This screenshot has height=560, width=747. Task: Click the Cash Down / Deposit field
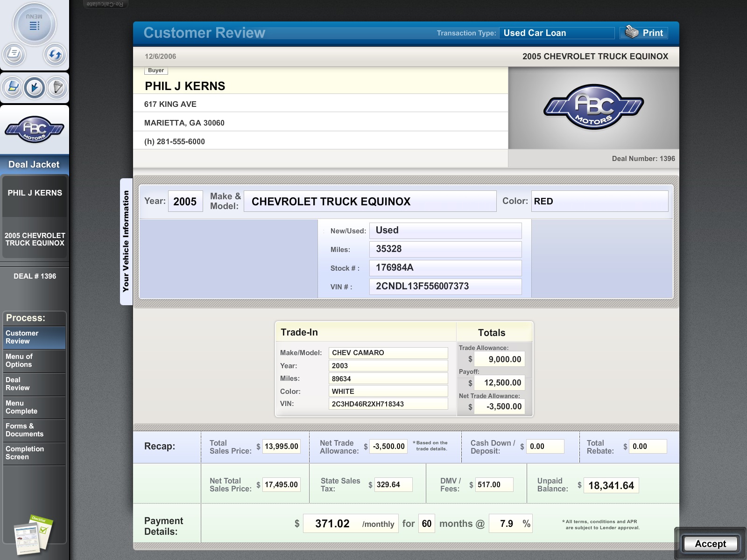tap(545, 446)
